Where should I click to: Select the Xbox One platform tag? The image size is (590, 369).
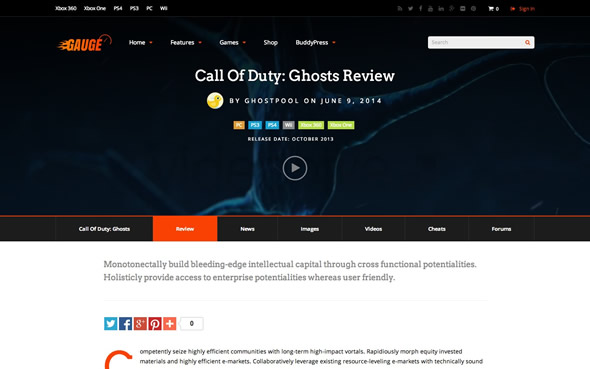(341, 125)
